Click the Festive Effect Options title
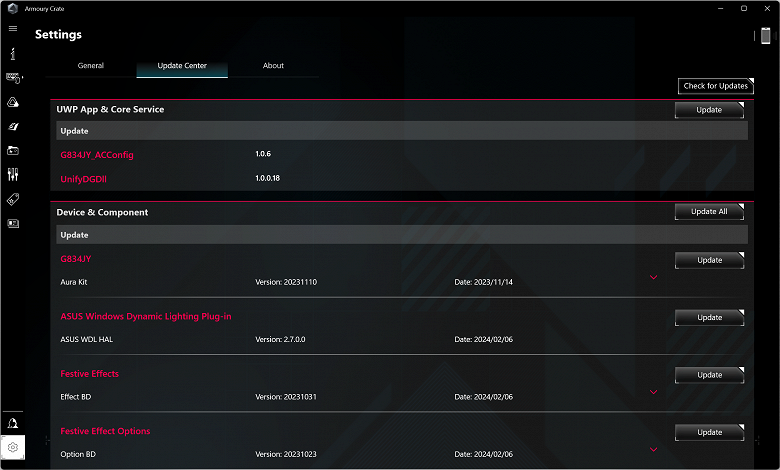780x470 pixels. [105, 431]
